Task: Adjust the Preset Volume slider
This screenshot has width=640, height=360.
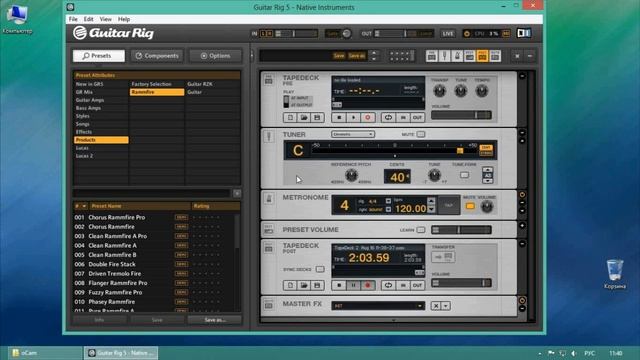Action: tap(461, 230)
